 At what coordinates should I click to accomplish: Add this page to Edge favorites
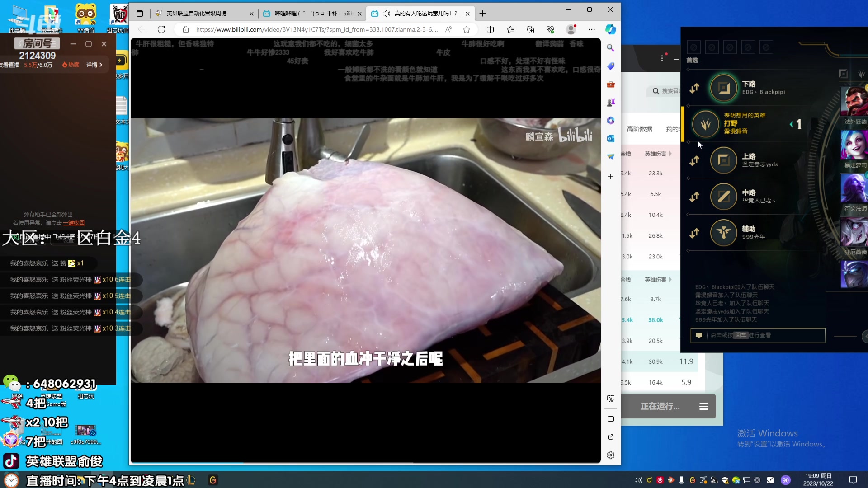[467, 29]
